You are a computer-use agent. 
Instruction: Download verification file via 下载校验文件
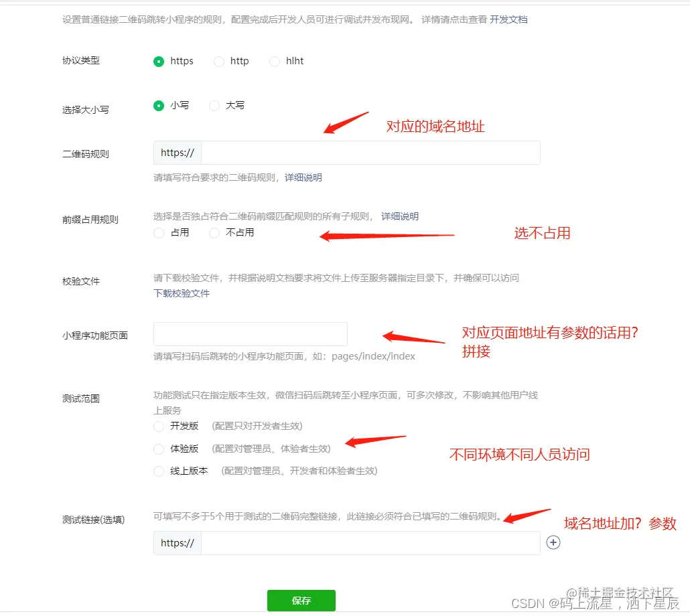[x=181, y=293]
